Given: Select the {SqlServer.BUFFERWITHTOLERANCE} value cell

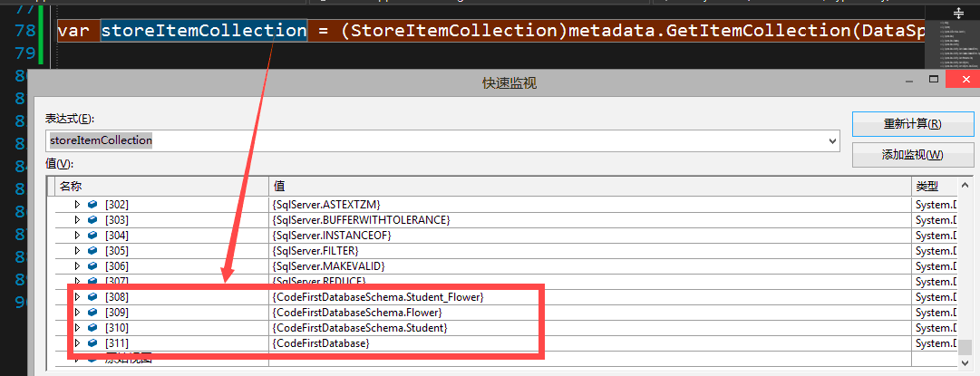Looking at the screenshot, I should point(590,220).
